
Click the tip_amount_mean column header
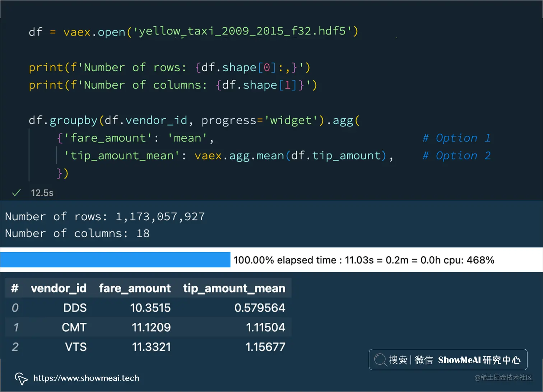[234, 288]
